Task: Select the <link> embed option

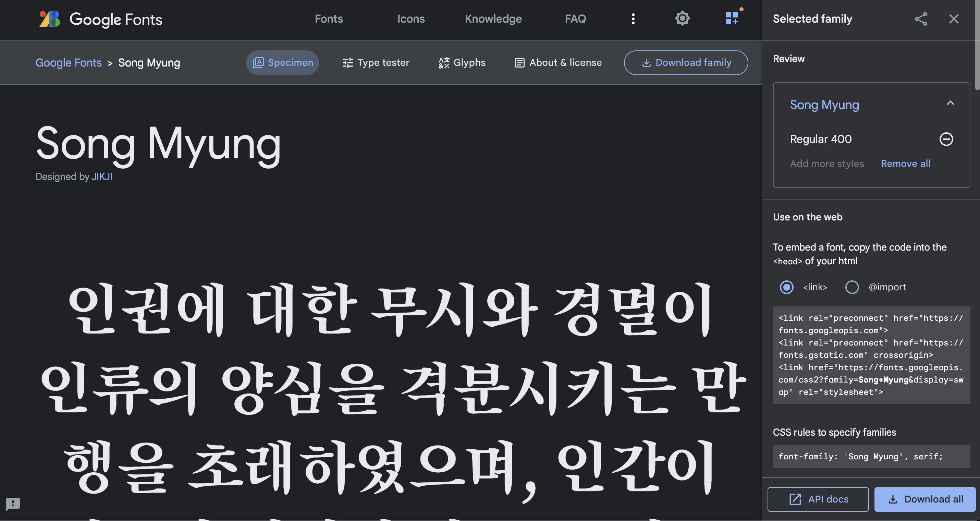Action: click(x=786, y=287)
